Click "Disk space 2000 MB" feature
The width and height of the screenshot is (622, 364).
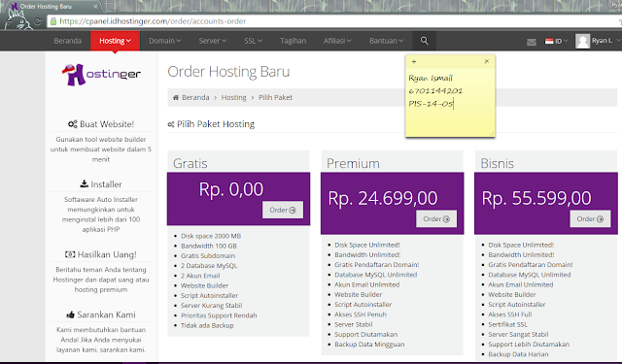point(211,236)
